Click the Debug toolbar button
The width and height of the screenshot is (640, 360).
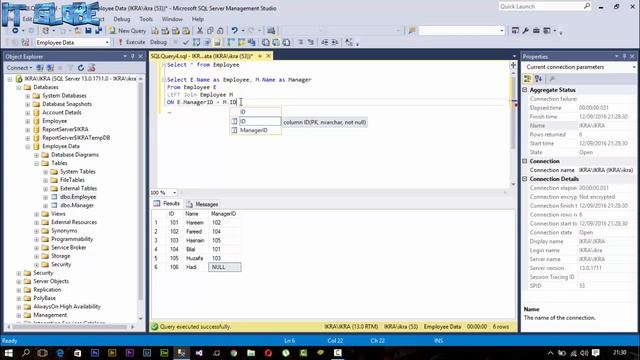point(158,42)
